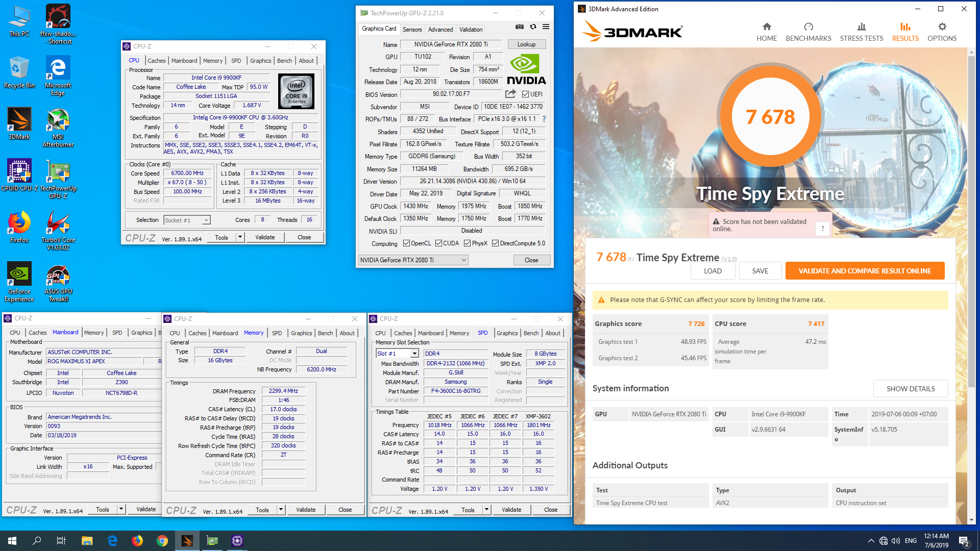This screenshot has height=551, width=980.
Task: Open Windows Start menu
Action: click(12, 541)
